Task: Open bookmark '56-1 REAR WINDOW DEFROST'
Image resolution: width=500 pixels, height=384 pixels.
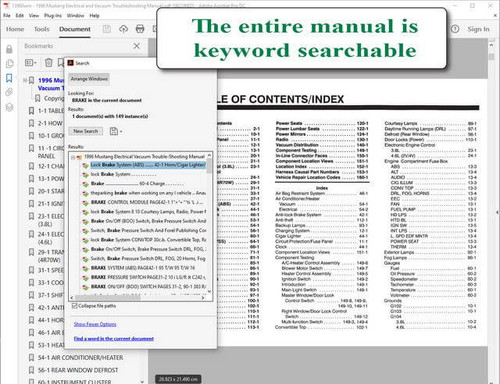Action: [x=78, y=370]
